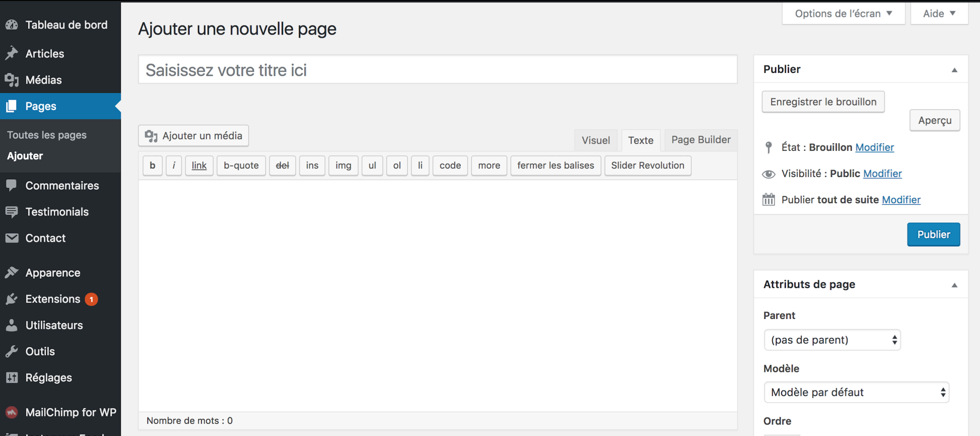Open the Modèle template dropdown
The height and width of the screenshot is (436, 980).
(x=856, y=392)
